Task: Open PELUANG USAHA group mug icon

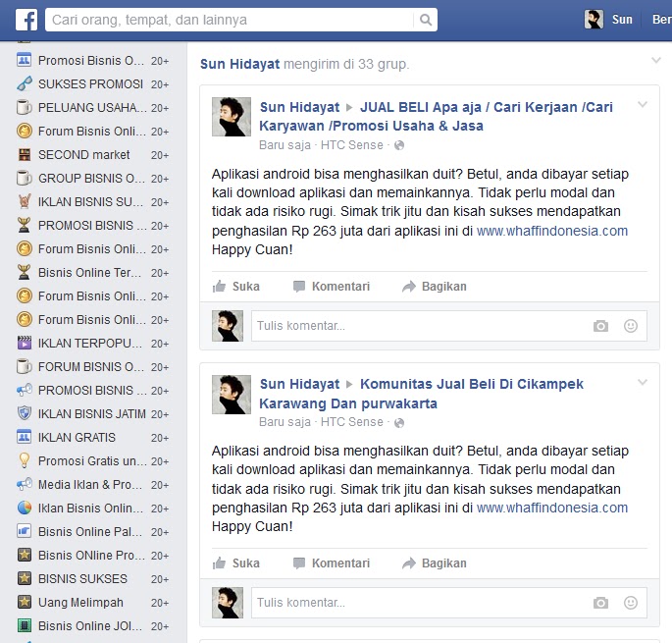Action: click(24, 107)
